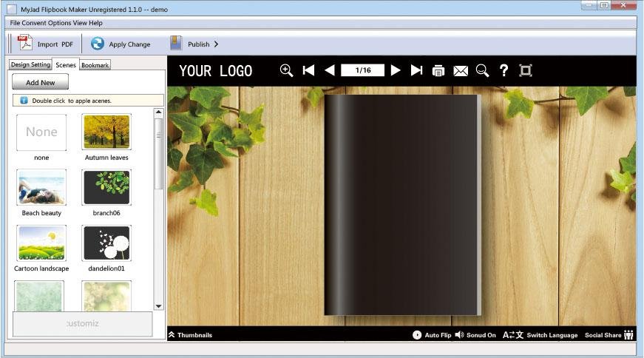The image size is (644, 358).
Task: Select the blurry floral scene thumbnail
Action: tap(106, 296)
